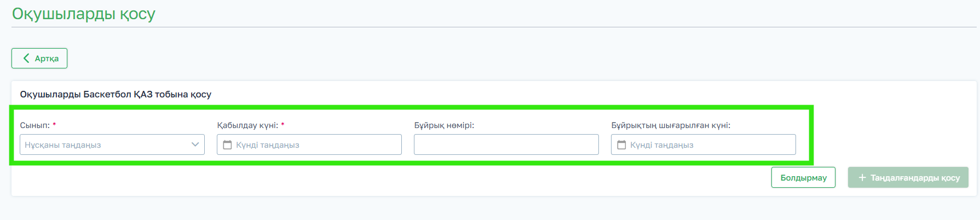Screen dimensions: 980x220
Task: Click the red asterisk next to Сынып
Action: tap(54, 125)
